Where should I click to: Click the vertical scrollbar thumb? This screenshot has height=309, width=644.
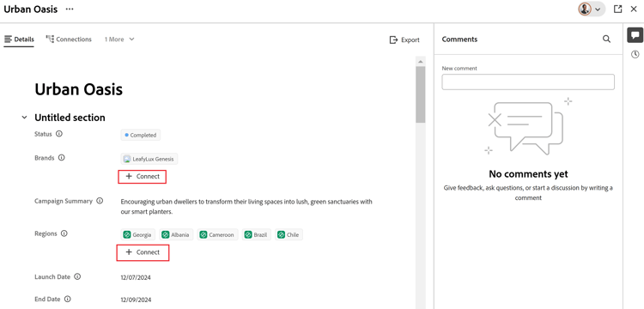[421, 94]
